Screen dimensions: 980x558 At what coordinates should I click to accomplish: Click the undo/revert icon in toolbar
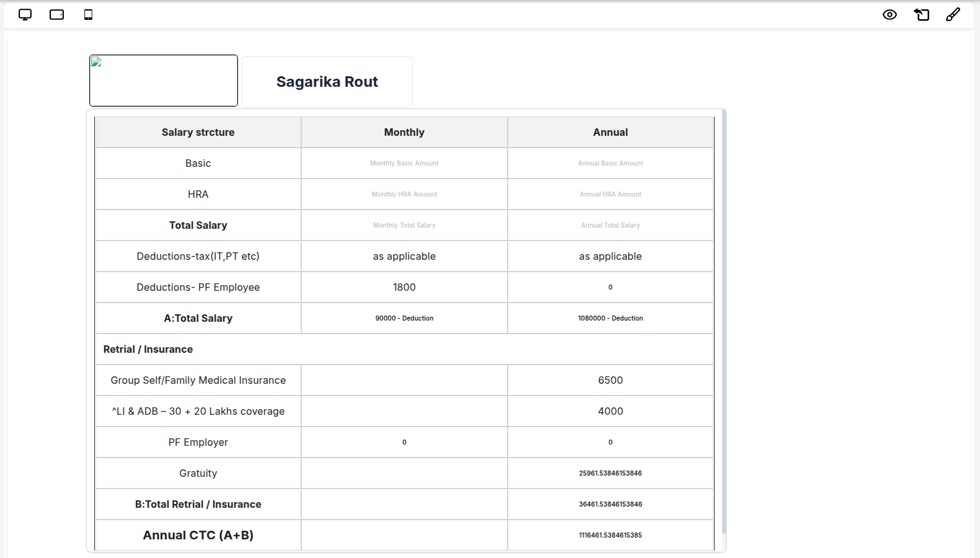[922, 15]
